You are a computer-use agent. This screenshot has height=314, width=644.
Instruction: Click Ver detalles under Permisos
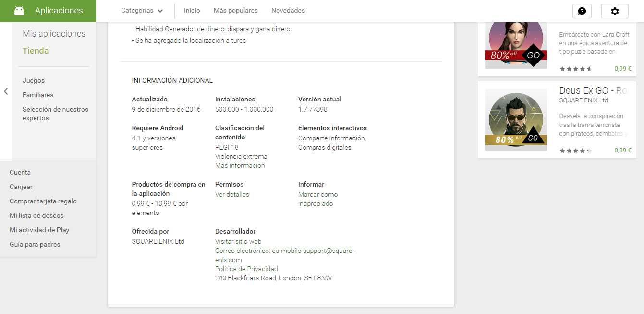click(232, 195)
